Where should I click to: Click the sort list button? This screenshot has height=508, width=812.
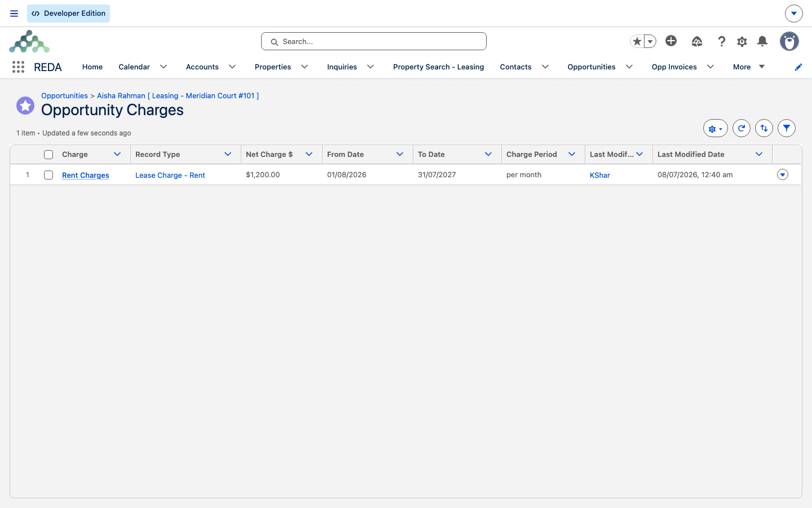(x=764, y=128)
